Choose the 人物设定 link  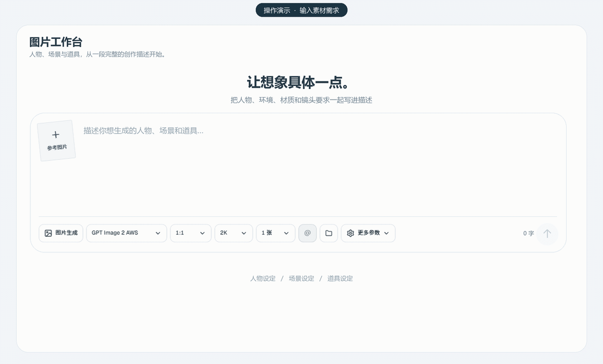point(263,279)
